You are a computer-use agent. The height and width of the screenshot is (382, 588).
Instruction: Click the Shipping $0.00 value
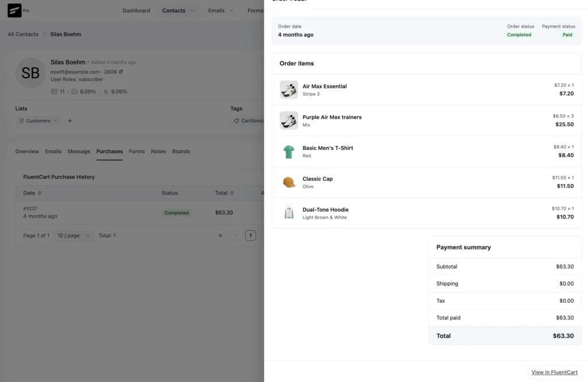coord(566,283)
